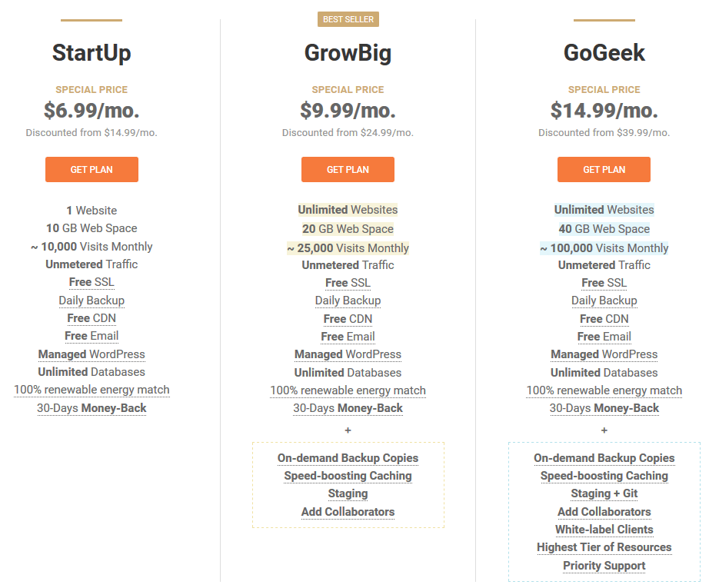Click Staging + Git in GoGeek
719x588 pixels.
[604, 494]
